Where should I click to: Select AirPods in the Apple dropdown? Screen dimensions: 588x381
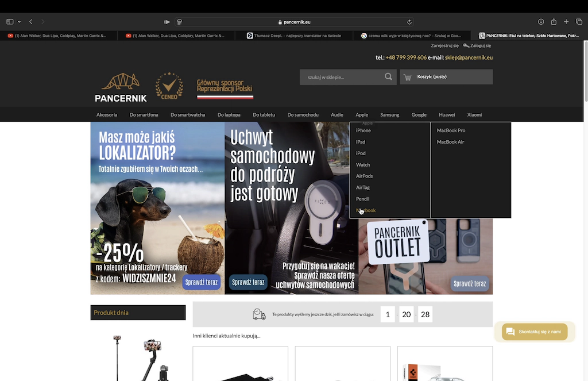coord(364,176)
